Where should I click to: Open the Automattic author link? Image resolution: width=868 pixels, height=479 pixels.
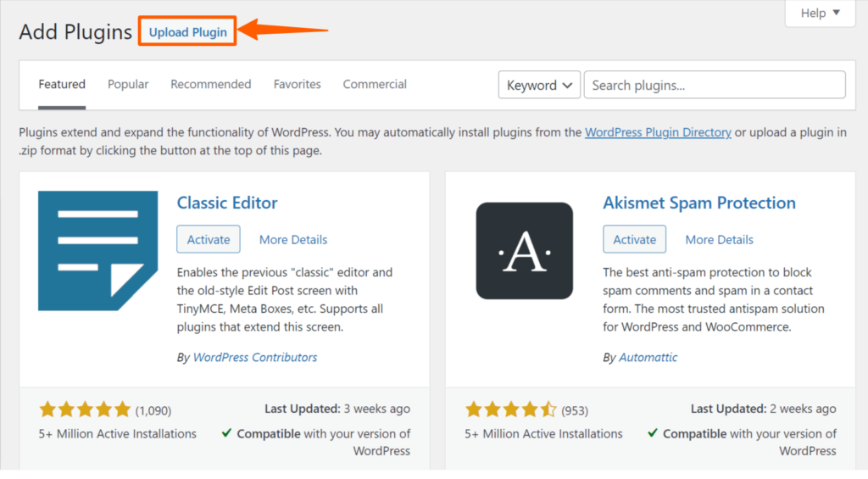point(648,357)
